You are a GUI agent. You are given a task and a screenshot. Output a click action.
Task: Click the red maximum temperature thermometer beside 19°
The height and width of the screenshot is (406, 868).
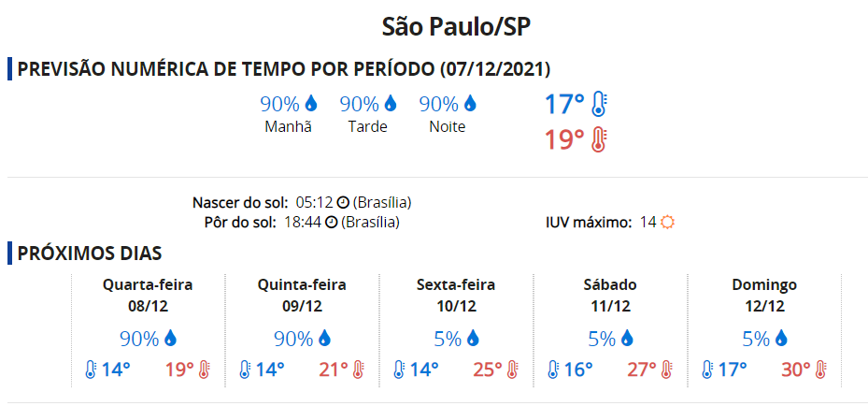(599, 140)
